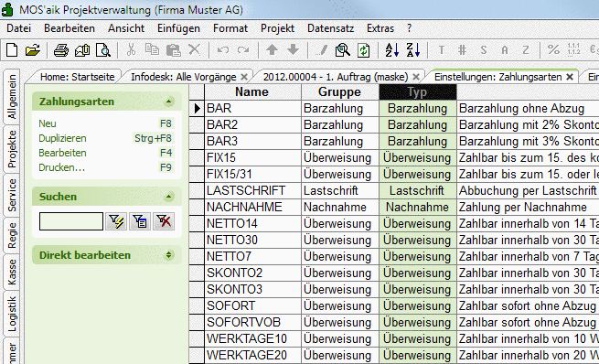The height and width of the screenshot is (364, 599).
Task: Expand the Direkt bearbeiten panel
Action: (x=168, y=255)
